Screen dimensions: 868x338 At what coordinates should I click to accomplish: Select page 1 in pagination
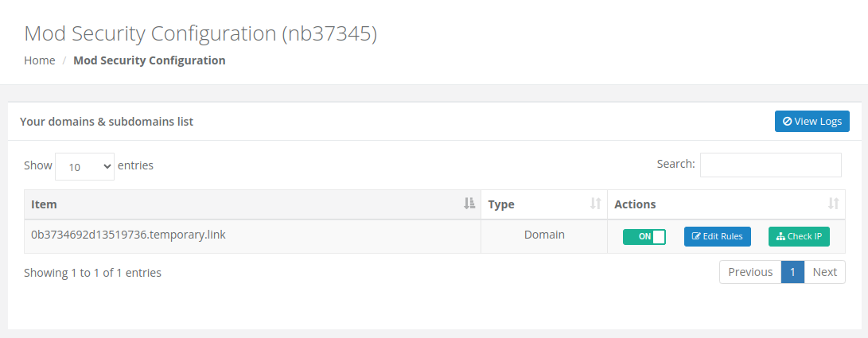click(x=792, y=272)
